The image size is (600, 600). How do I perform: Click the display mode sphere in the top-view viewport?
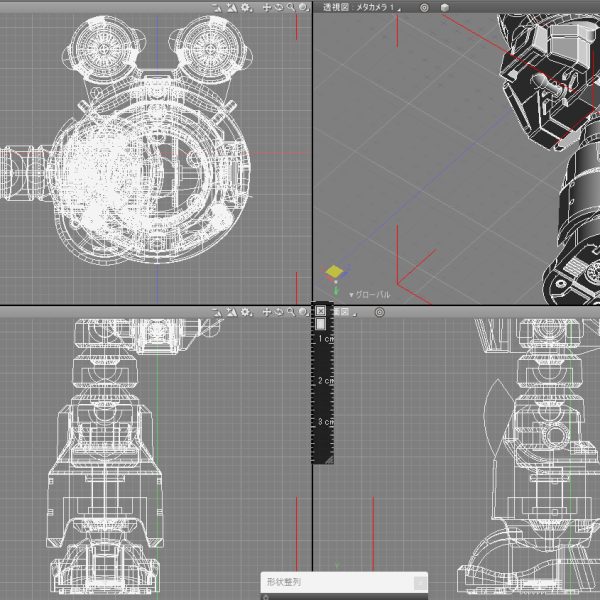point(302,7)
